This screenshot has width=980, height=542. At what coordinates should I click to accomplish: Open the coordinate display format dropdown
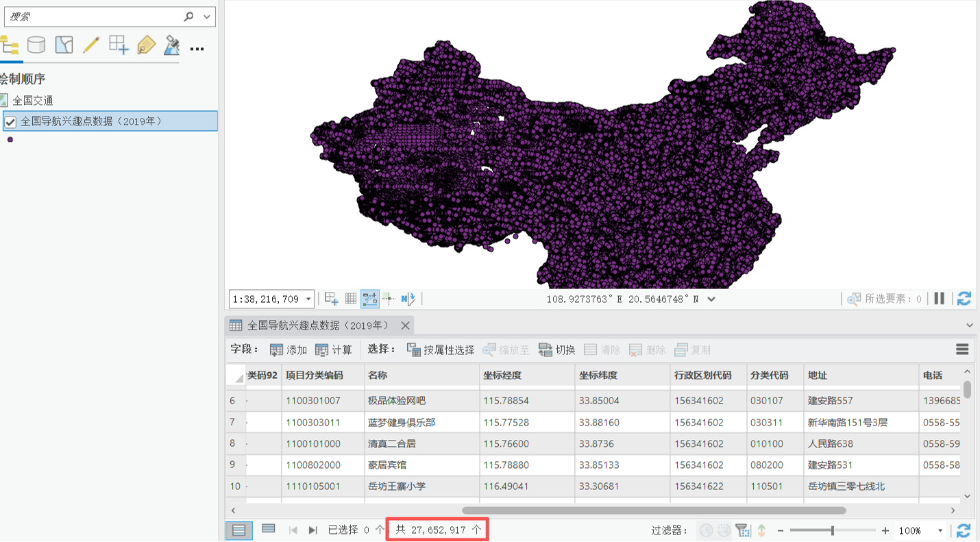tap(711, 299)
